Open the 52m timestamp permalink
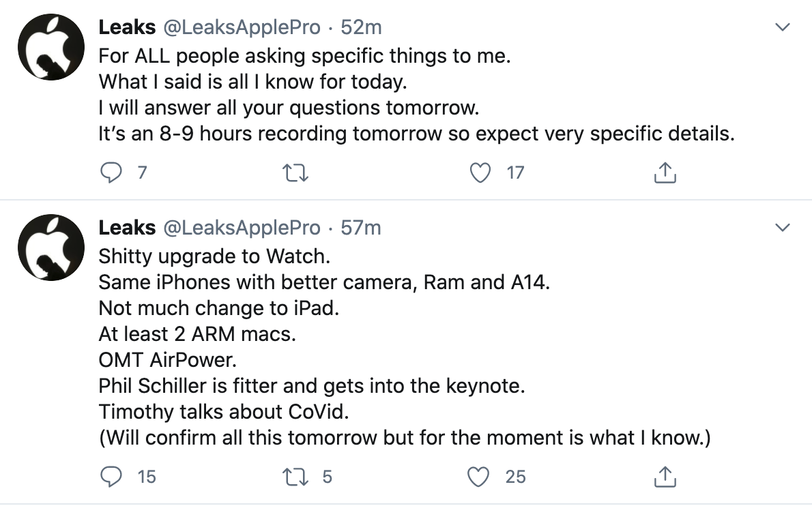Viewport: 812px width, 506px height. (x=361, y=27)
